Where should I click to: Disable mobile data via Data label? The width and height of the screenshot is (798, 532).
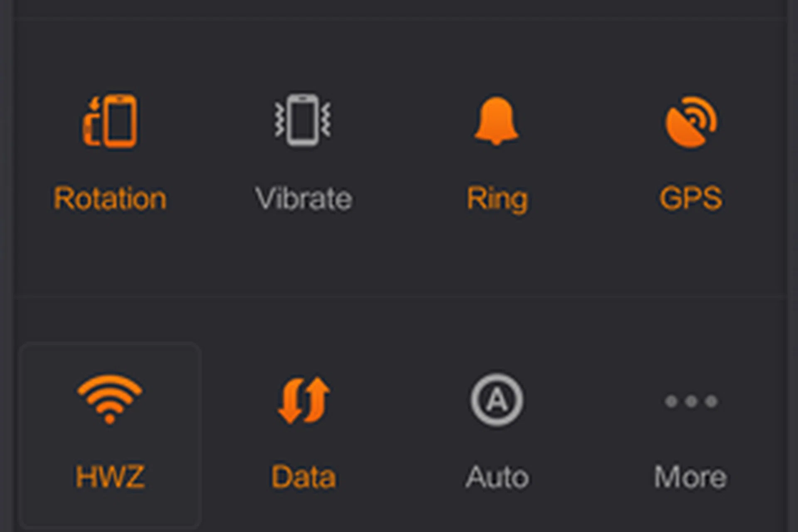pyautogui.click(x=303, y=477)
